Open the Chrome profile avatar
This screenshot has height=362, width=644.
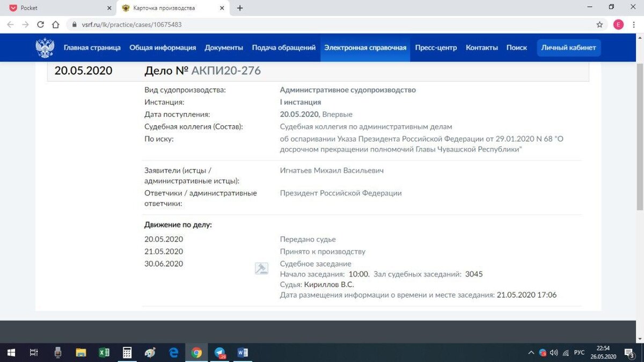tap(618, 25)
